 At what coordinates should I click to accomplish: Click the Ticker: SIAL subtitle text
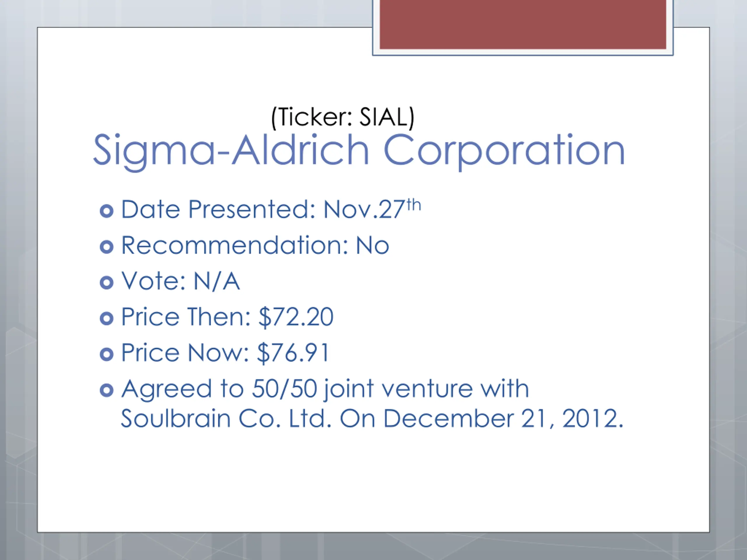[x=343, y=118]
